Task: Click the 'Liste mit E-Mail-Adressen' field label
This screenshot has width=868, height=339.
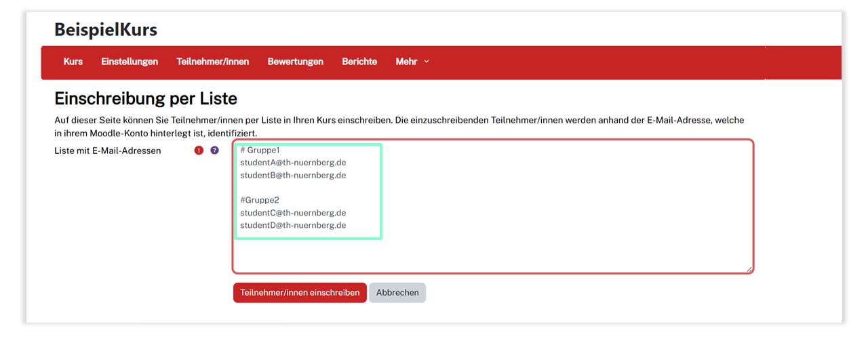Action: [x=108, y=151]
